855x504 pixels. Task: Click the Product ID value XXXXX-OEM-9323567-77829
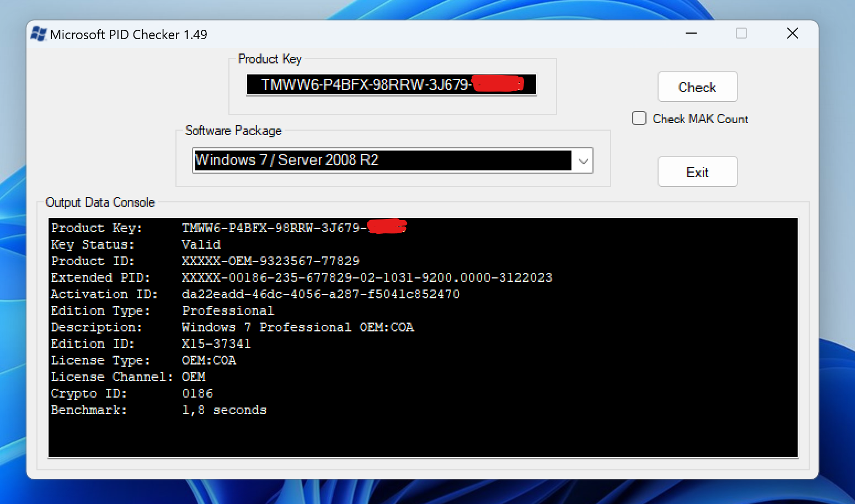(x=271, y=261)
